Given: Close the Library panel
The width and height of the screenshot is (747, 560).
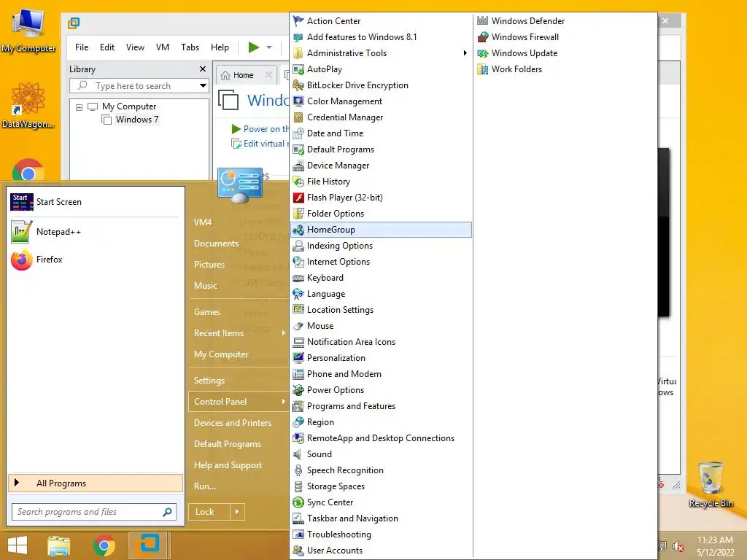Looking at the screenshot, I should pos(203,69).
